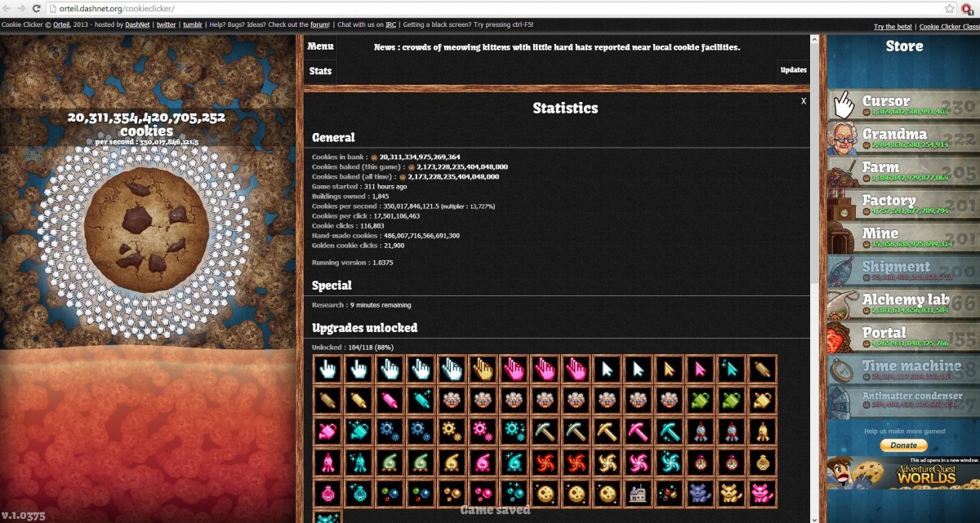Click the Statistics panel vertical scrollbar
The image size is (980, 523).
coord(814,277)
